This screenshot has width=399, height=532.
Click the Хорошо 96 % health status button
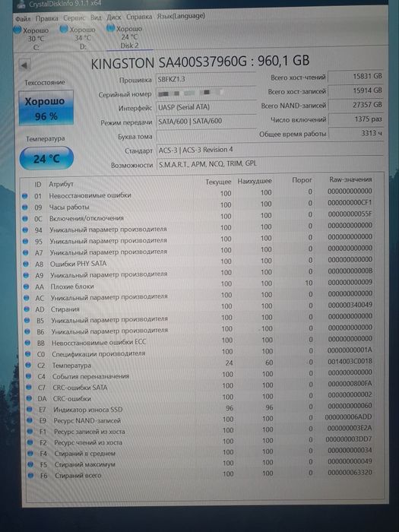click(46, 108)
